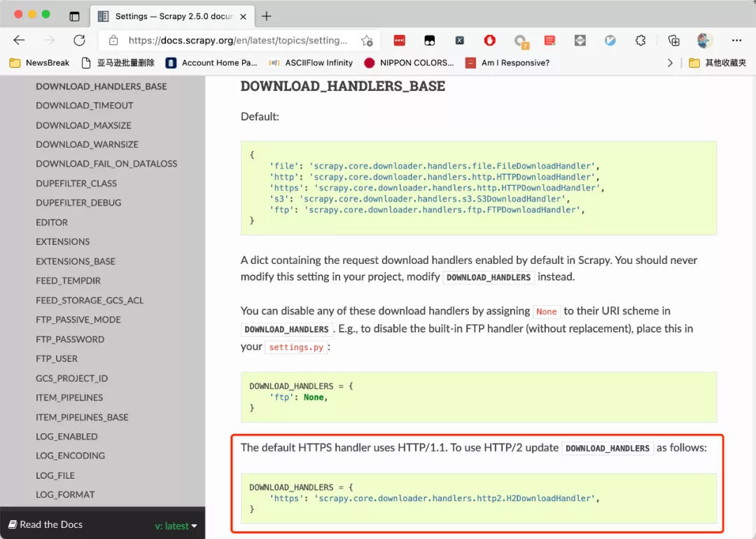Click the H2DownloadHandler code line
The width and height of the screenshot is (756, 539).
click(x=435, y=498)
